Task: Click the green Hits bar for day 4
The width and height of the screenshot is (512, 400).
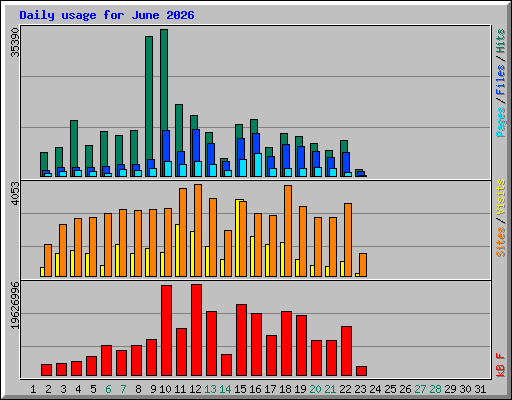Action: (x=74, y=144)
